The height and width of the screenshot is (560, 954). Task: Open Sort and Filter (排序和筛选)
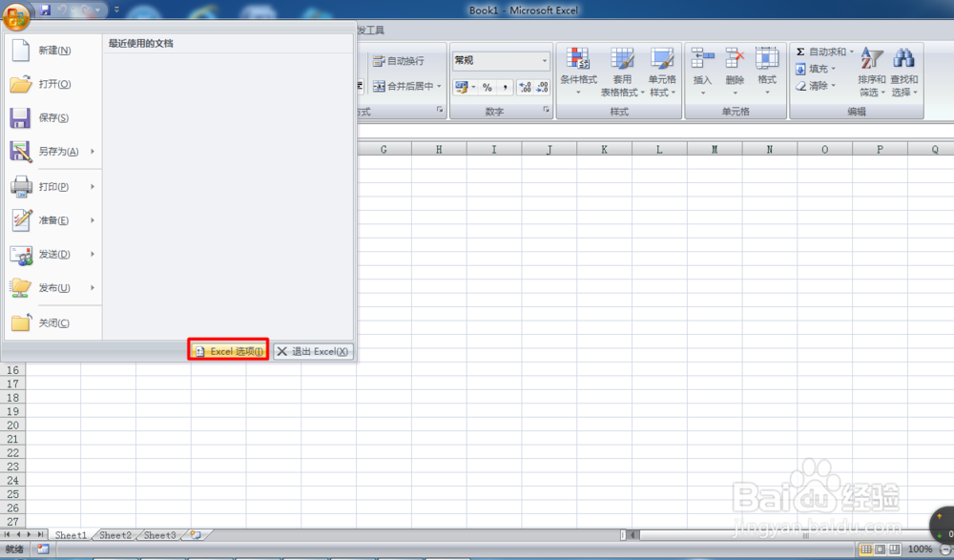pos(872,72)
